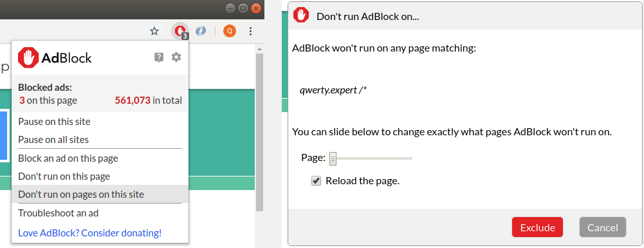Click the AdBlock logo in the popup header

tap(55, 58)
